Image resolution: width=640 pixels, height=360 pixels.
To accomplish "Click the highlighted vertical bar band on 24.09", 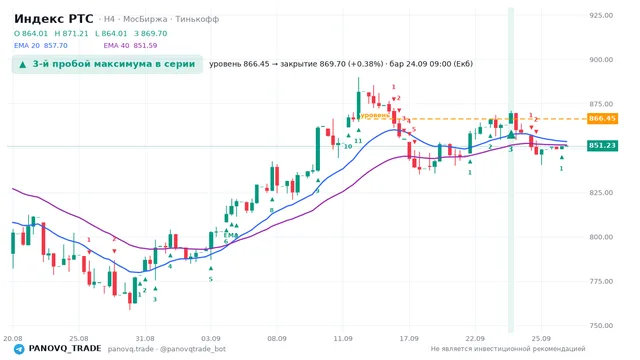I will [x=511, y=170].
